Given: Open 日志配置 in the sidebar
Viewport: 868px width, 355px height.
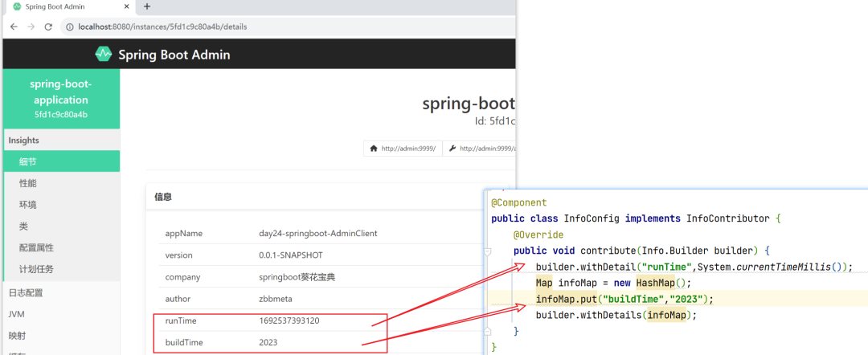Looking at the screenshot, I should (61, 292).
